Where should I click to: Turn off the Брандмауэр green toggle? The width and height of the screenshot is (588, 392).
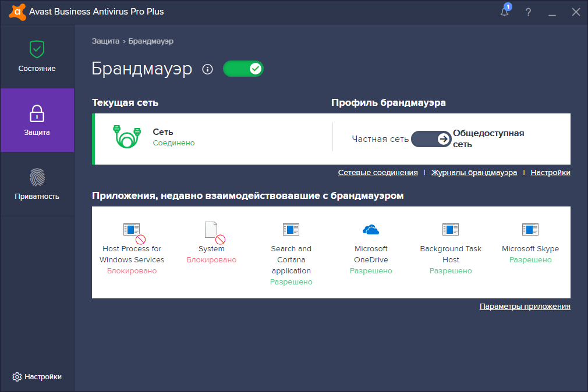coord(243,69)
